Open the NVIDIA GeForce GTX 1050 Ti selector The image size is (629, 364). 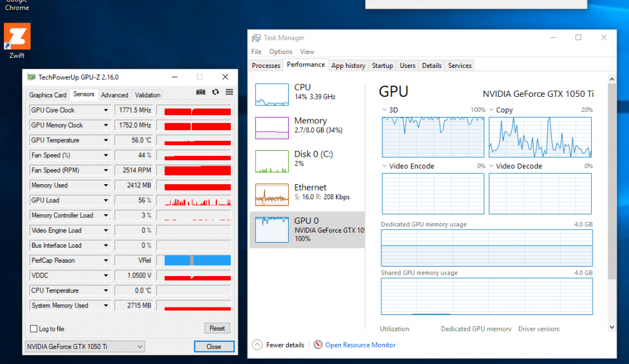tap(85, 346)
